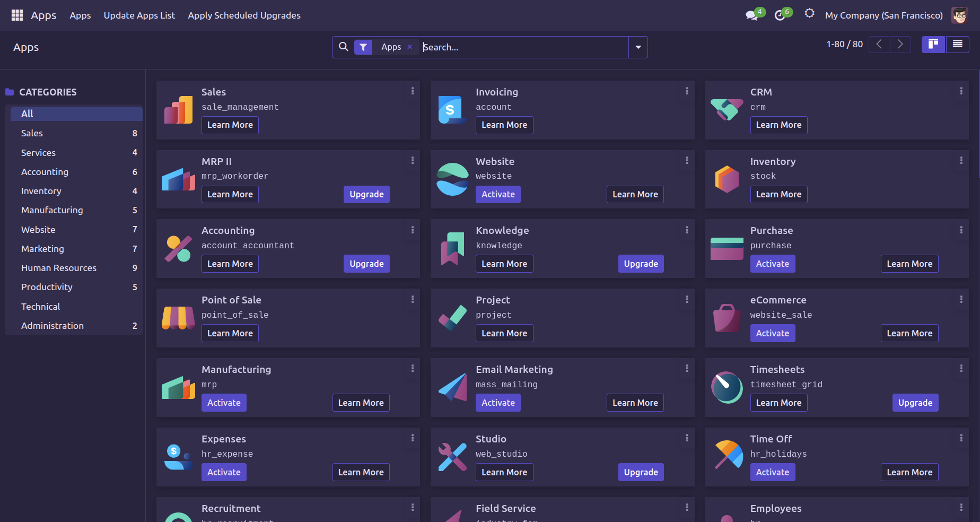Go to previous page arrow
This screenshot has height=522, width=980.
coord(879,45)
